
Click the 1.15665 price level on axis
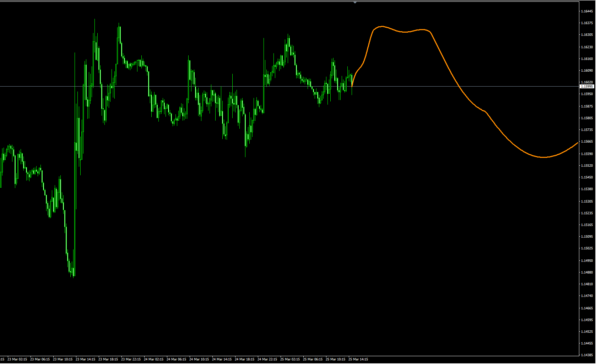coord(586,142)
